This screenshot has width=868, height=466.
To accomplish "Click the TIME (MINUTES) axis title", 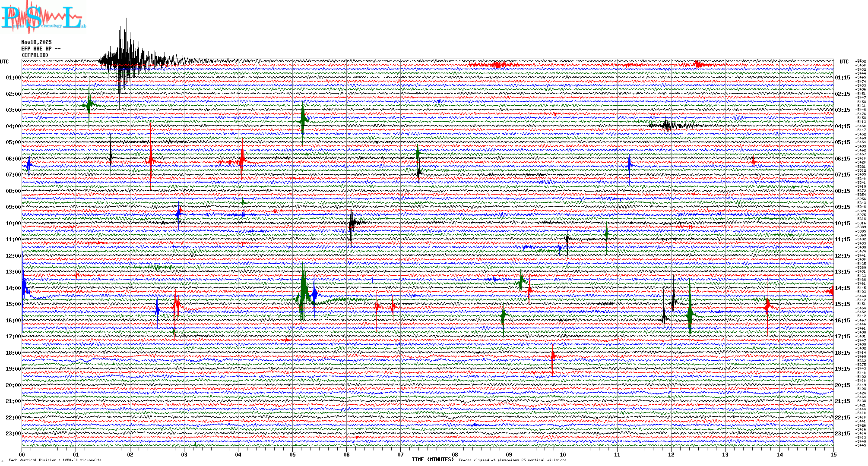I will (432, 460).
